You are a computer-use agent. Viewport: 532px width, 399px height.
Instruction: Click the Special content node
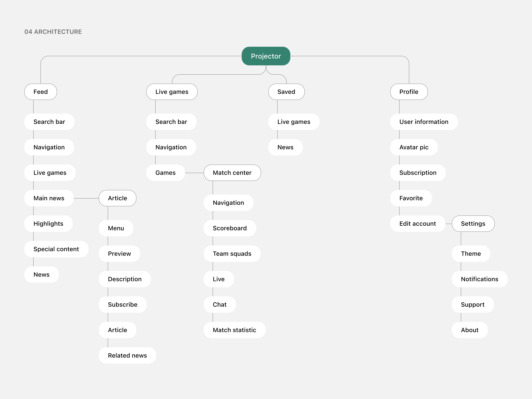pos(56,249)
